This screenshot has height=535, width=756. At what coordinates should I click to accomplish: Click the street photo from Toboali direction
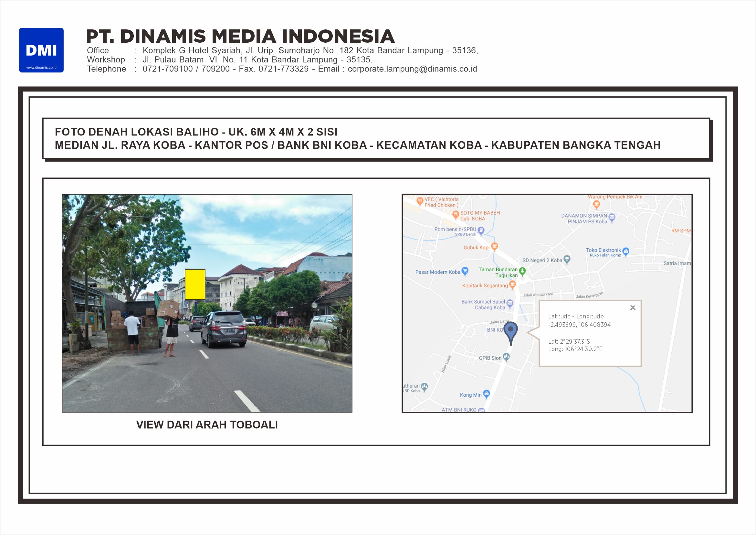point(207,303)
